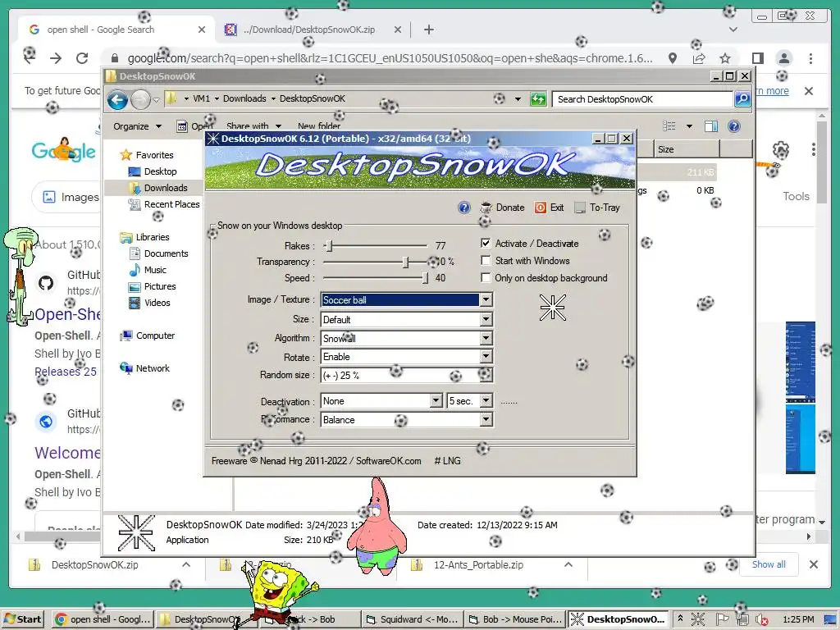Click taskbar clock 1:25 PM
The width and height of the screenshot is (840, 630).
(x=797, y=619)
